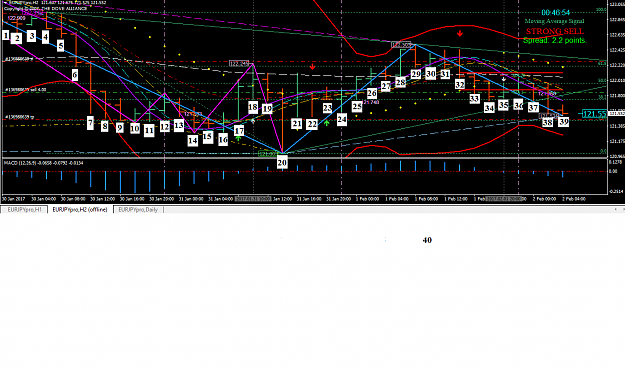This screenshot has height=369, width=625.
Task: Click the red sell arrow under upper band peak
Action: (460, 33)
